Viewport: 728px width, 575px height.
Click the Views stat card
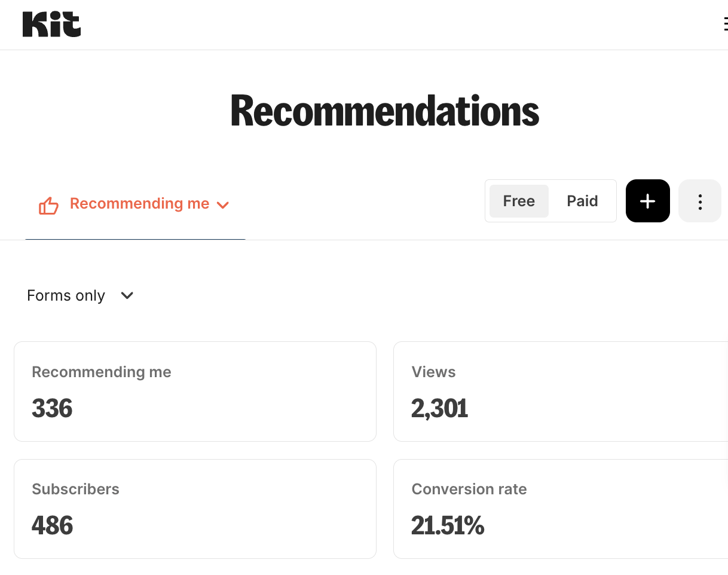561,392
